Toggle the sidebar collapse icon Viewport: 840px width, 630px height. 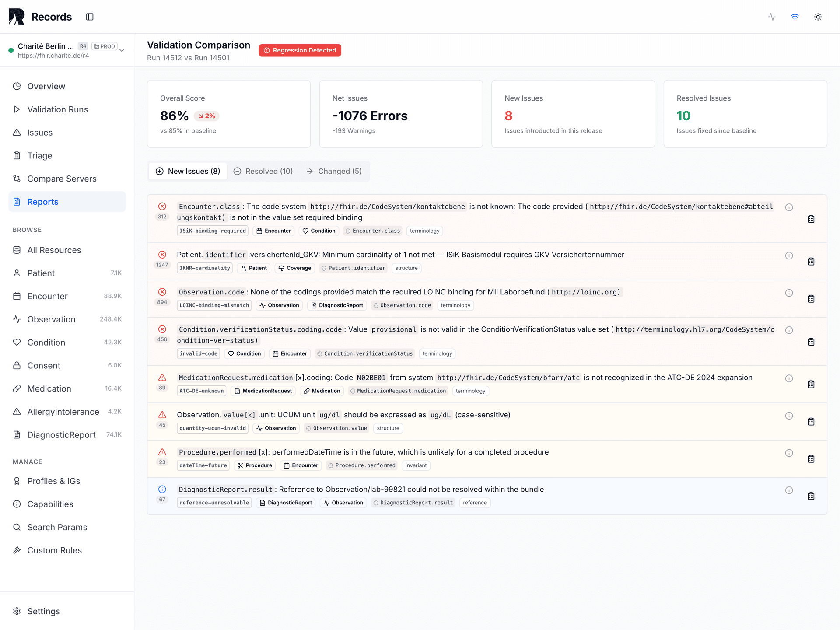(x=90, y=17)
